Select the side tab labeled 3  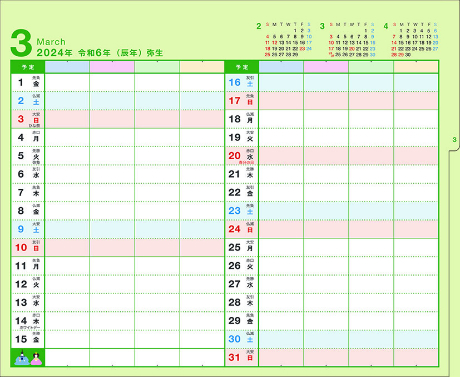coord(454,140)
